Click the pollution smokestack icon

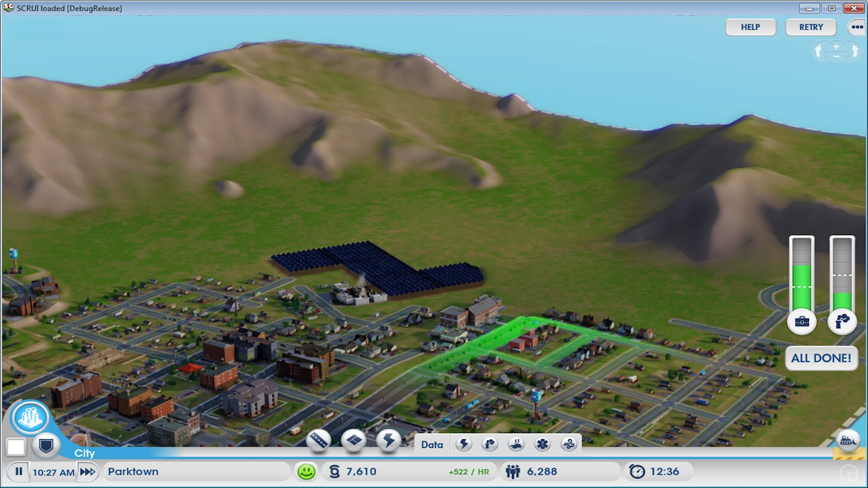pos(842,321)
